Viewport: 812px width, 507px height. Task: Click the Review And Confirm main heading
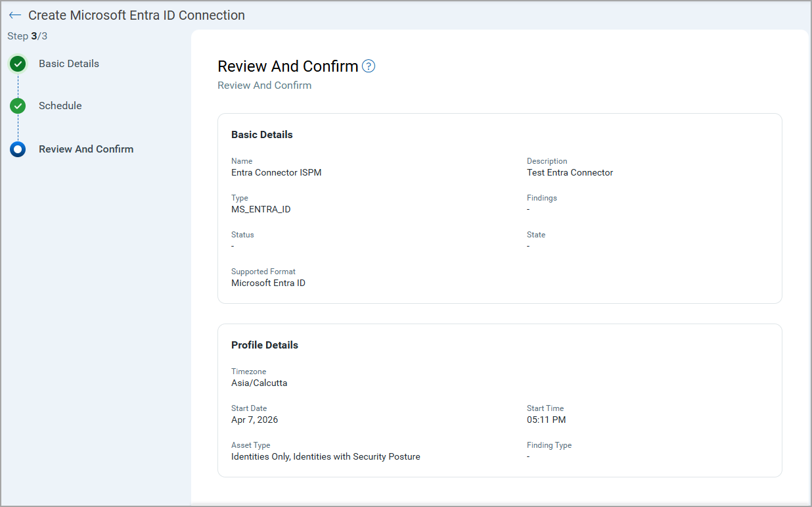pyautogui.click(x=288, y=66)
